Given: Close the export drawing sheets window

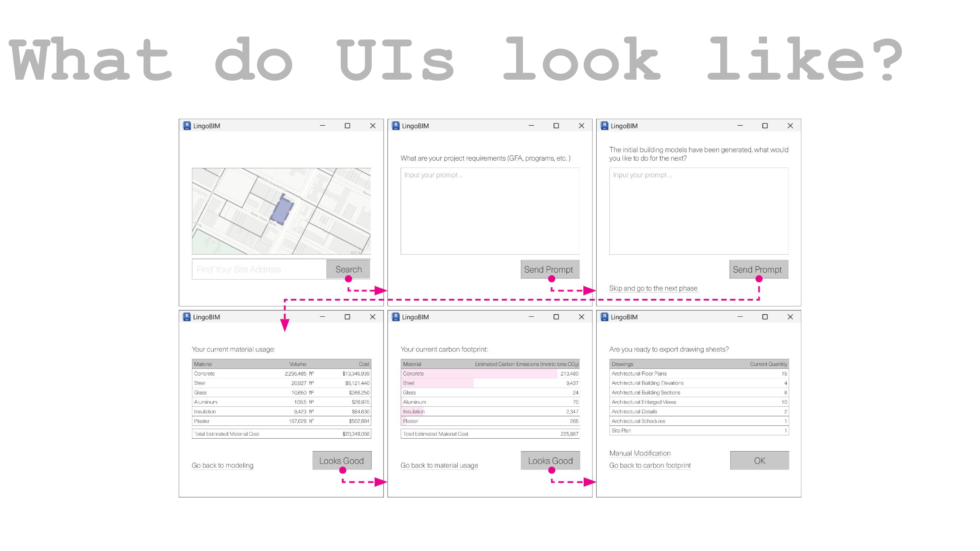Looking at the screenshot, I should click(x=790, y=317).
